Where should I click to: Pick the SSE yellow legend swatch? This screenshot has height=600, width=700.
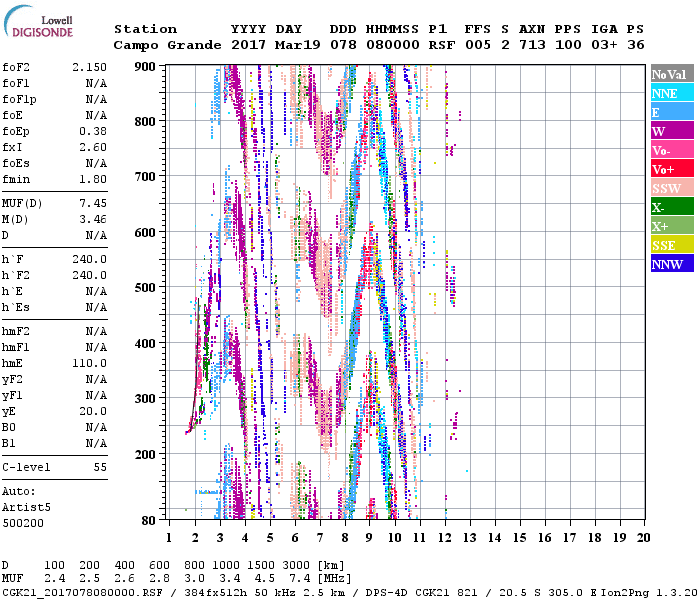pos(671,245)
